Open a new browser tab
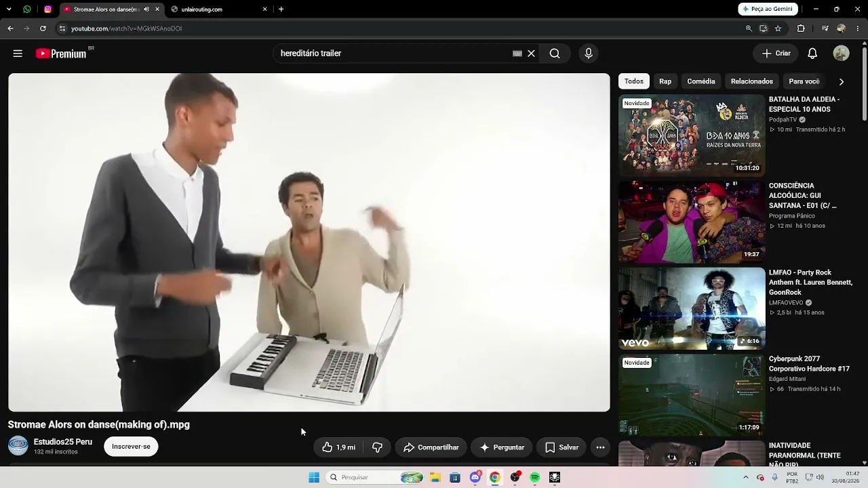The width and height of the screenshot is (868, 488). [x=281, y=9]
